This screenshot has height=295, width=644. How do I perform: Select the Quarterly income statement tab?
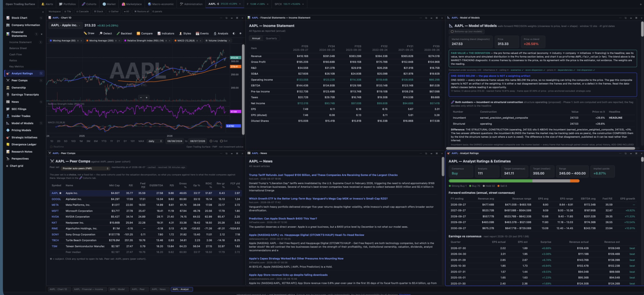coord(271,38)
